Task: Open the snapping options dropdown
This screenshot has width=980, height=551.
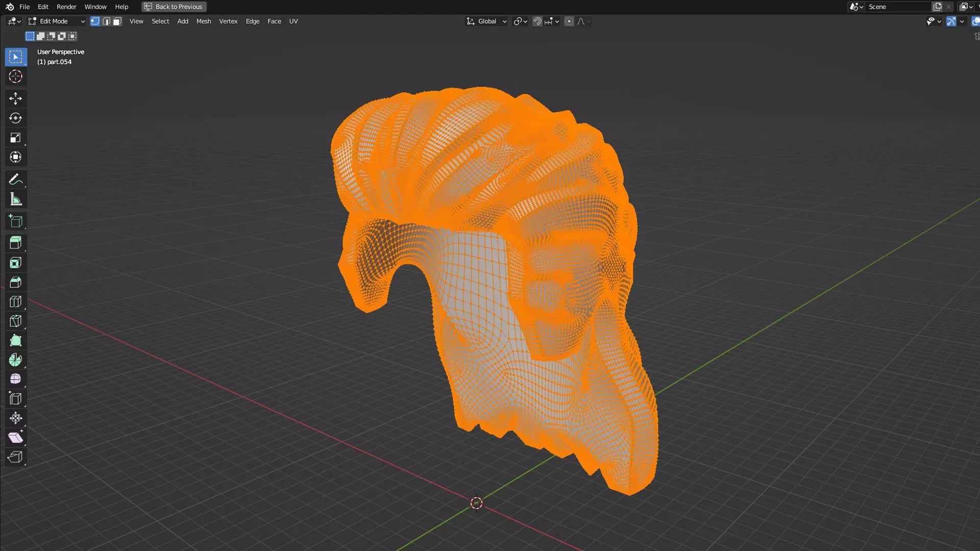Action: (x=552, y=21)
